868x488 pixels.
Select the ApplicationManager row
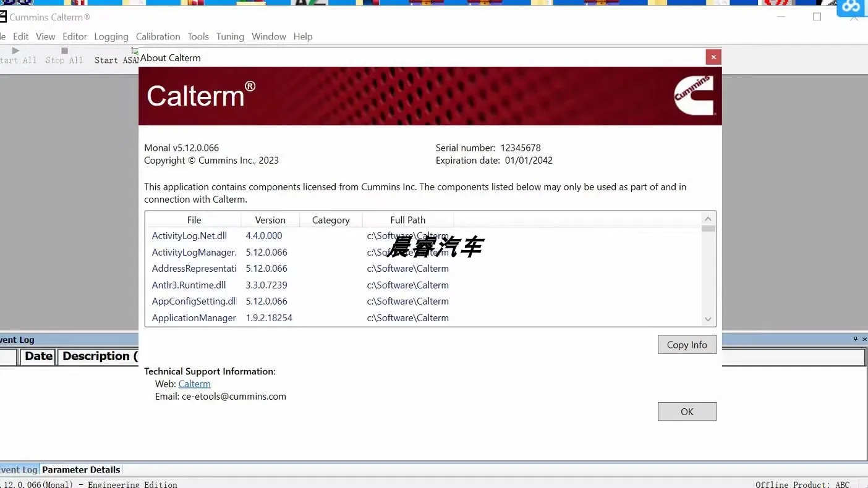(x=423, y=318)
